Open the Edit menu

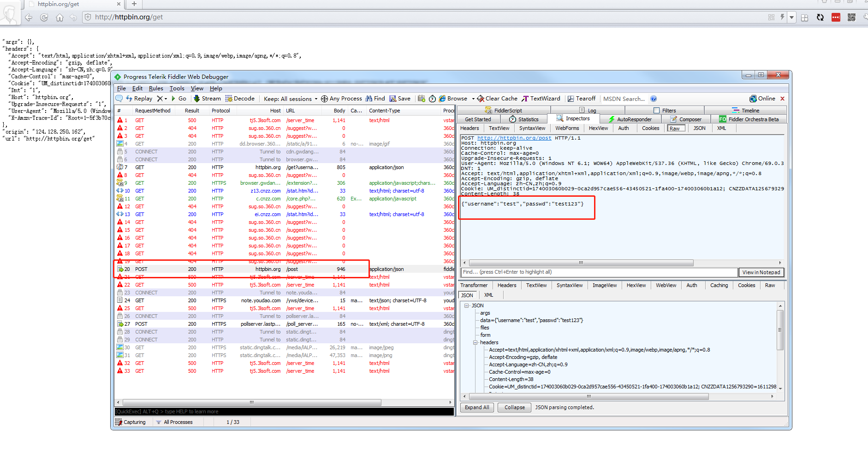(x=137, y=88)
